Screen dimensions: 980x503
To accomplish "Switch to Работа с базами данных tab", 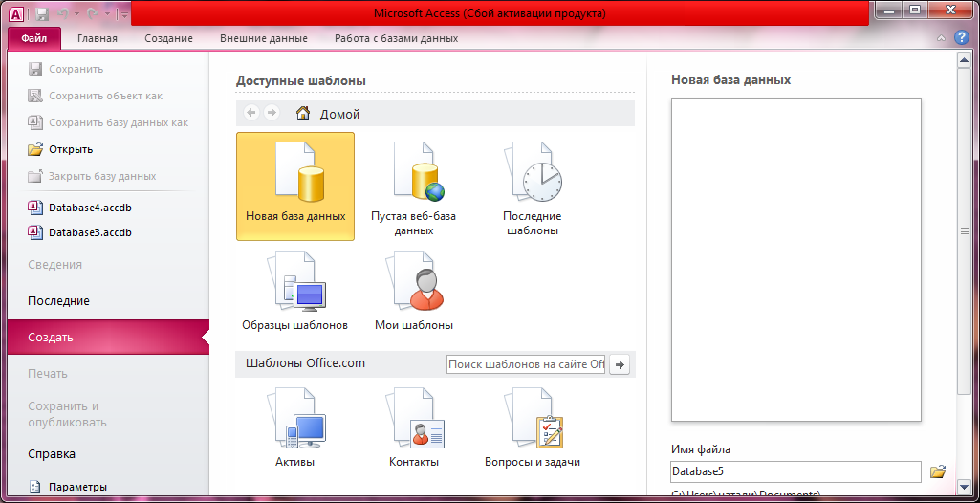I will click(396, 38).
